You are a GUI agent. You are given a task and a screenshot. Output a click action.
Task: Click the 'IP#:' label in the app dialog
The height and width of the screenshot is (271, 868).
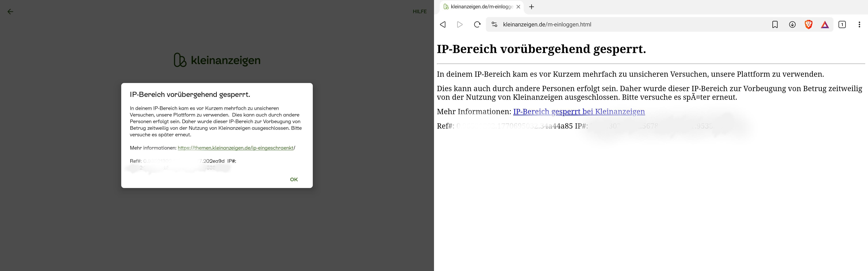point(232,161)
